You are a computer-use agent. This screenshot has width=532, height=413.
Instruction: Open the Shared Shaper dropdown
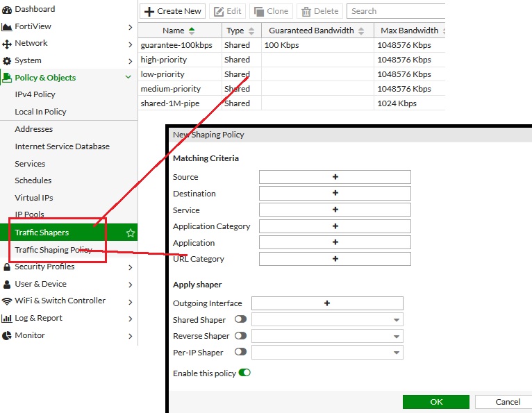327,320
